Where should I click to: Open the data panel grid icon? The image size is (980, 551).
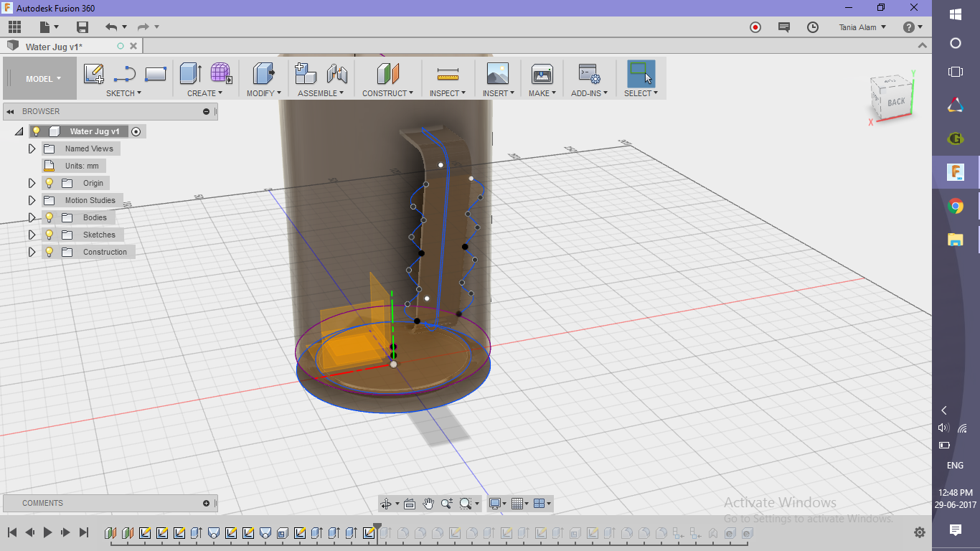(15, 27)
